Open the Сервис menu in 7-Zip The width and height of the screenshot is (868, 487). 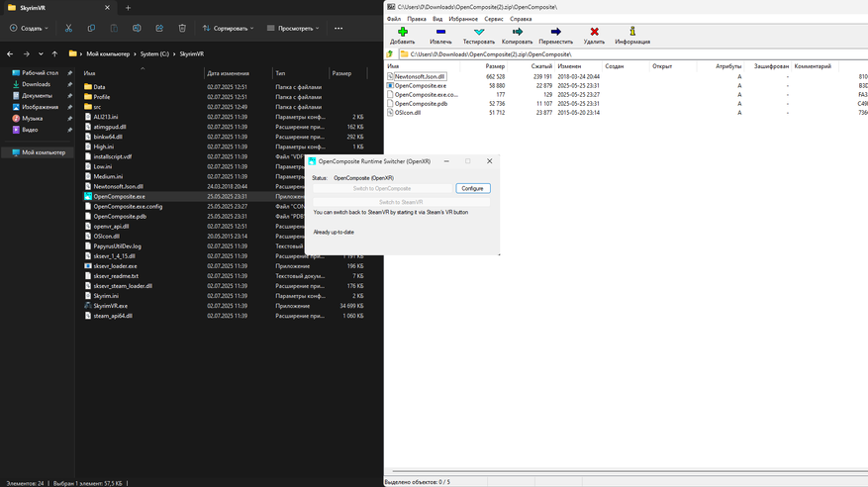[493, 19]
